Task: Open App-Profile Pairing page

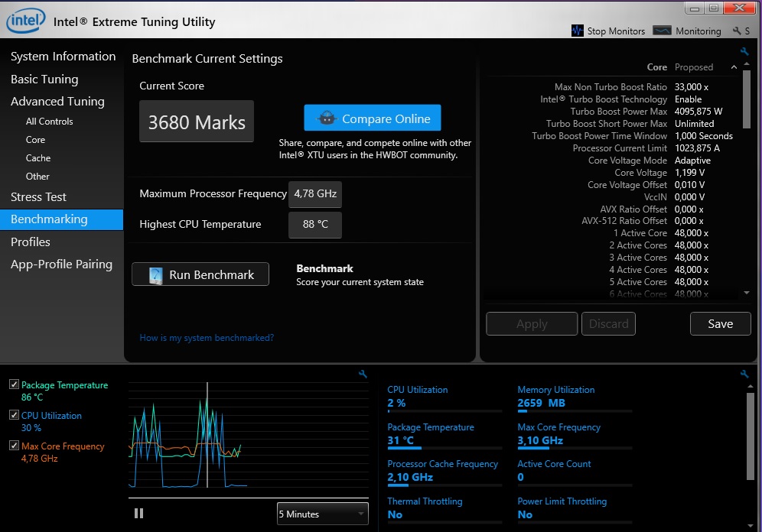Action: point(61,264)
